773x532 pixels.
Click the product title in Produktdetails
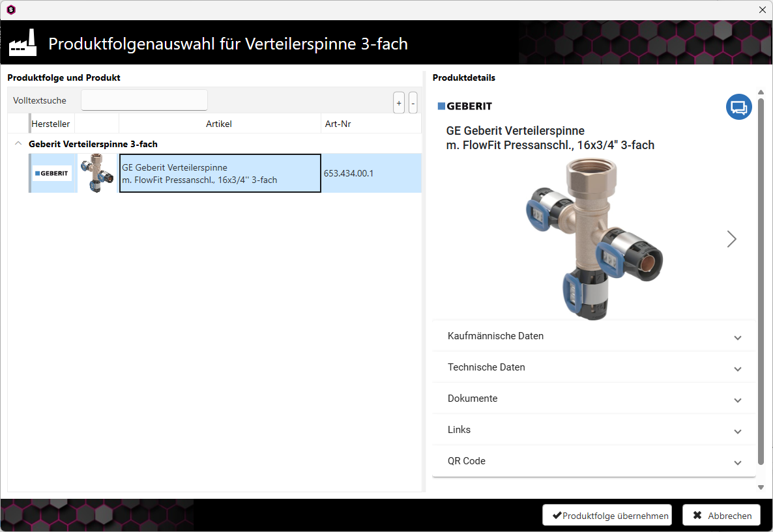pos(550,138)
